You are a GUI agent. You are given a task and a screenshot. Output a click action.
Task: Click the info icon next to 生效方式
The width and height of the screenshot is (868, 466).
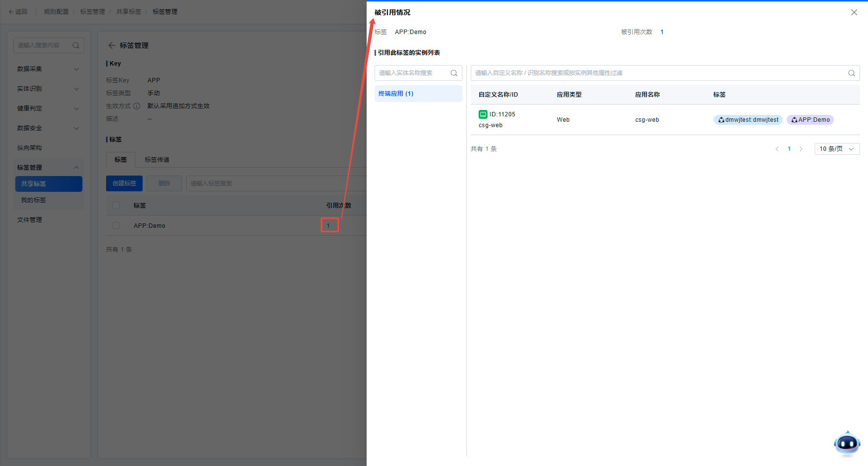(x=137, y=106)
